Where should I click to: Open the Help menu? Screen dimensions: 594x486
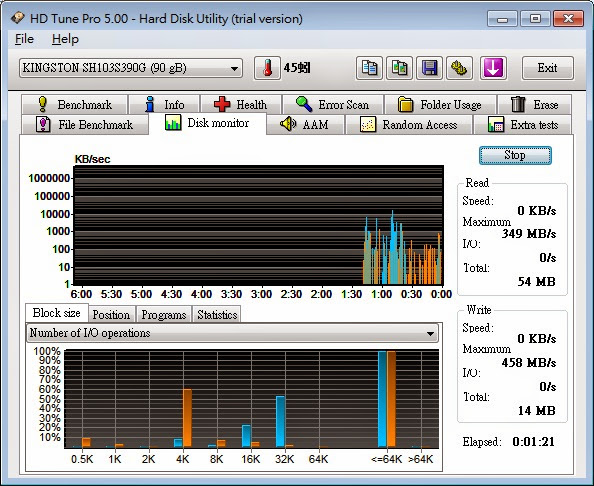coord(65,39)
